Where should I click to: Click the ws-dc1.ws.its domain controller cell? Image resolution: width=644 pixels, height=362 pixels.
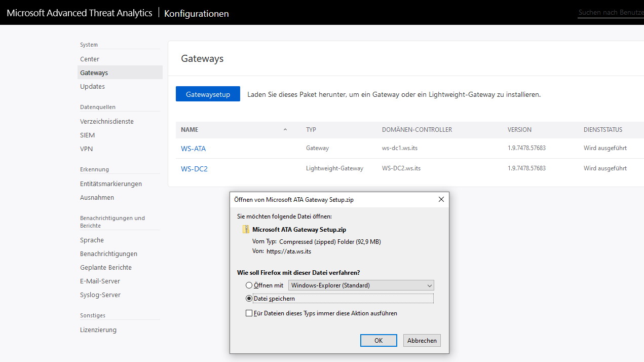pyautogui.click(x=400, y=148)
